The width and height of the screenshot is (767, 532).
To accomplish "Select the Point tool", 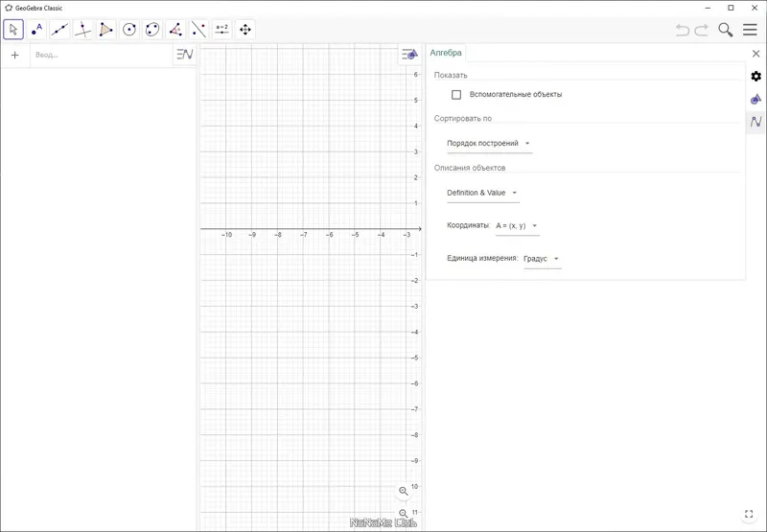I will point(36,30).
